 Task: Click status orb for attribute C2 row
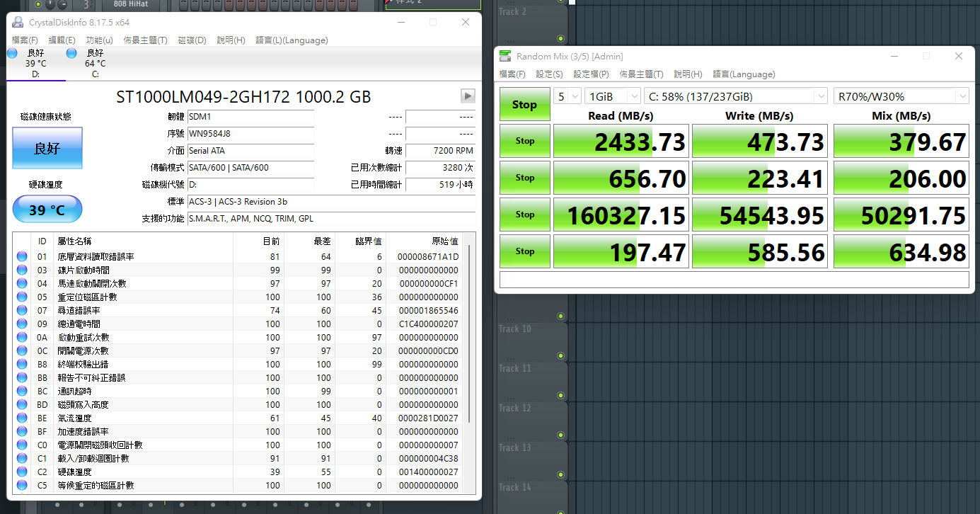coord(22,472)
